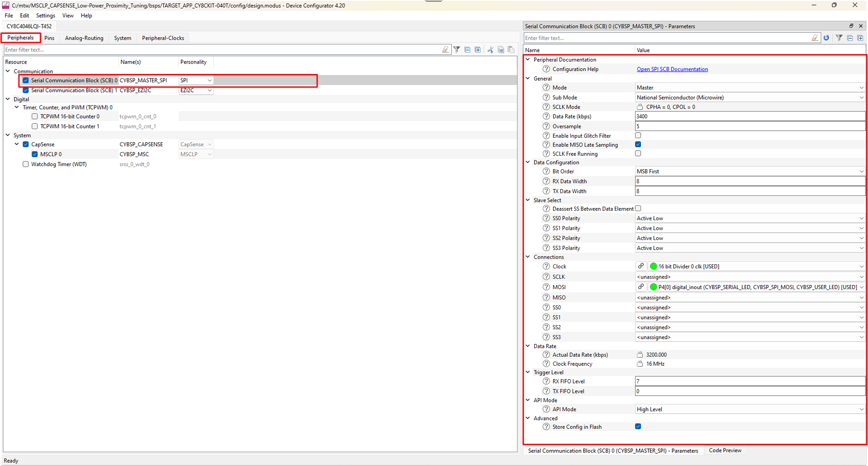Open the EZI2C personality dropdown
This screenshot has width=868, height=466.
tap(196, 90)
